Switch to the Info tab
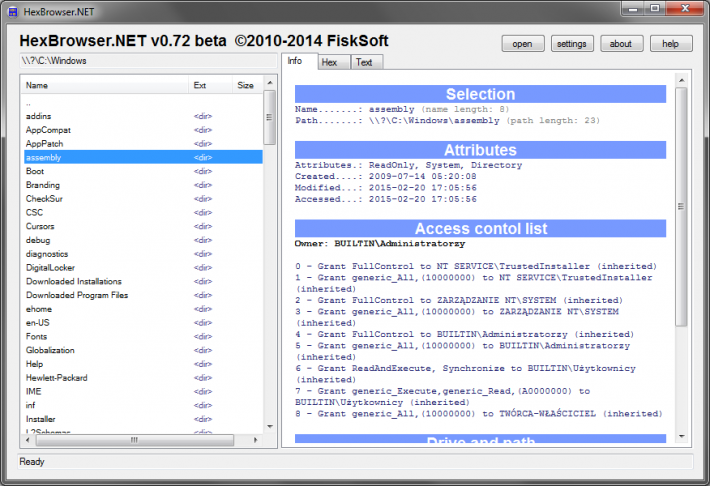 coord(299,61)
